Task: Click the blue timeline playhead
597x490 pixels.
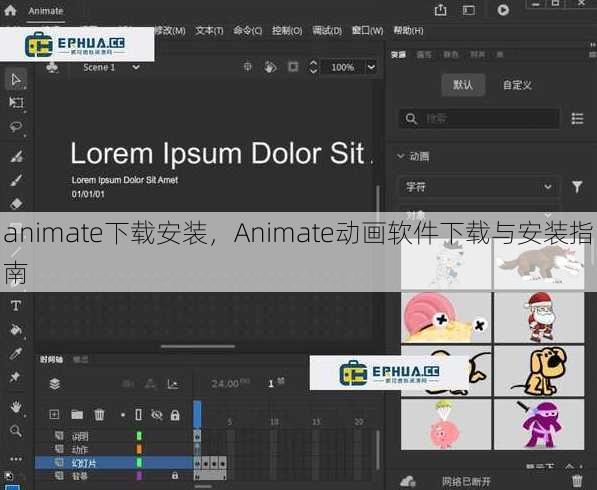Action: [x=197, y=414]
